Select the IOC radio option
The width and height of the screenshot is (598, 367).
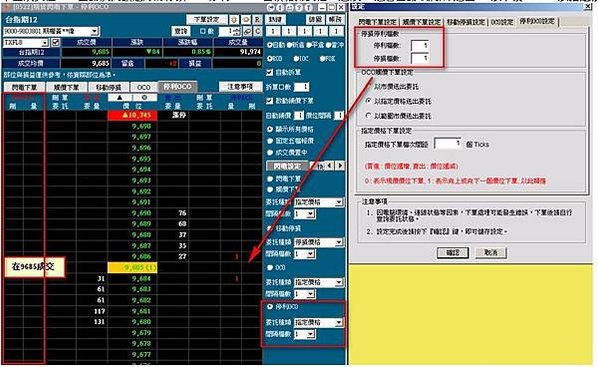(296, 58)
